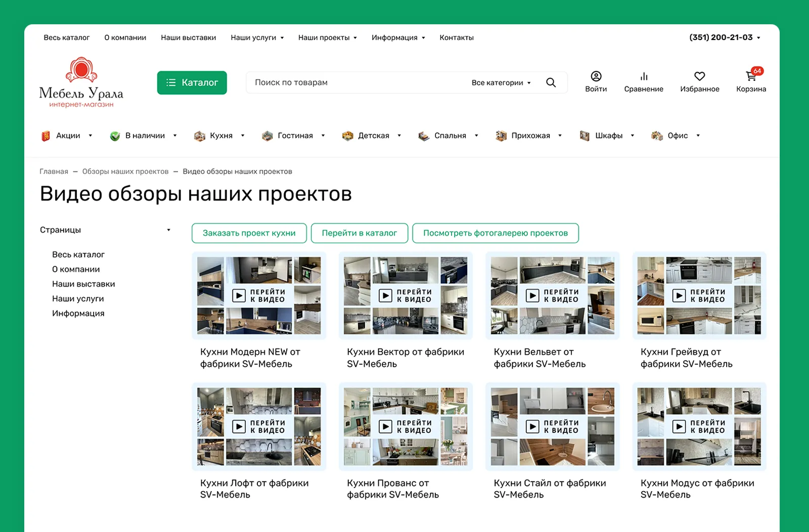Open the Корзина cart icon
Viewport: 809px width, 532px height.
pyautogui.click(x=751, y=76)
